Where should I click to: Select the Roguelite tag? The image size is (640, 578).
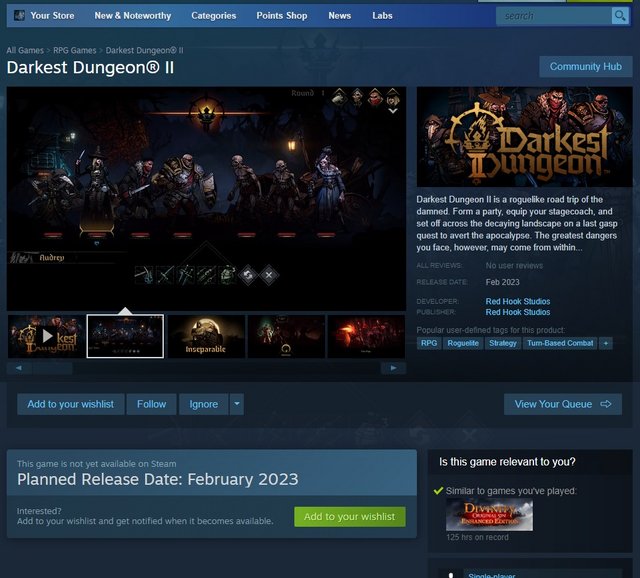pos(463,343)
